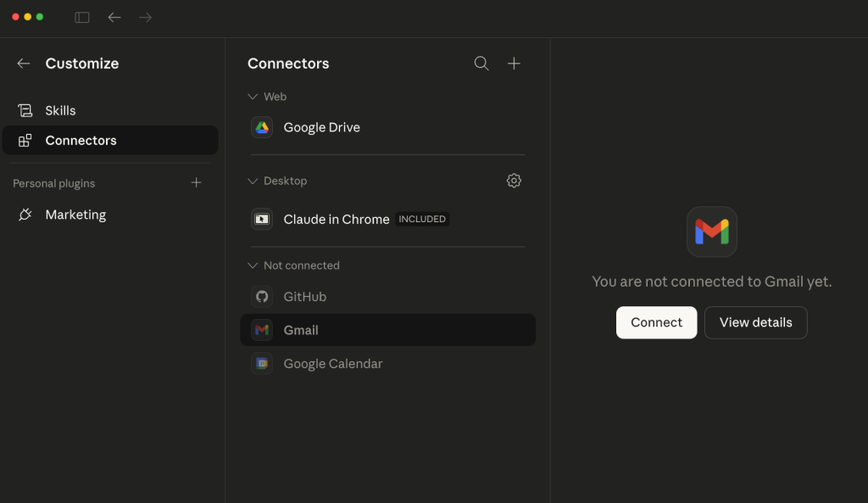
Task: Add a personal plugin with plus icon
Action: click(x=197, y=183)
